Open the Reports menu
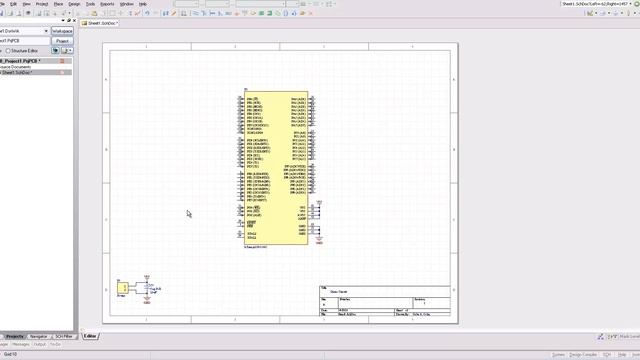The height and width of the screenshot is (360, 640). [x=107, y=4]
